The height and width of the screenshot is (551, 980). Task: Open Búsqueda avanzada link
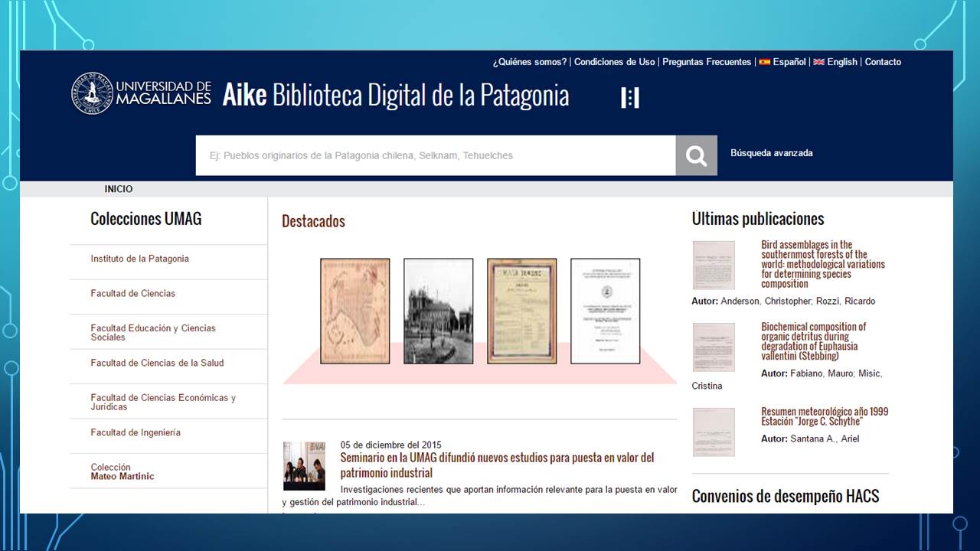[x=771, y=153]
